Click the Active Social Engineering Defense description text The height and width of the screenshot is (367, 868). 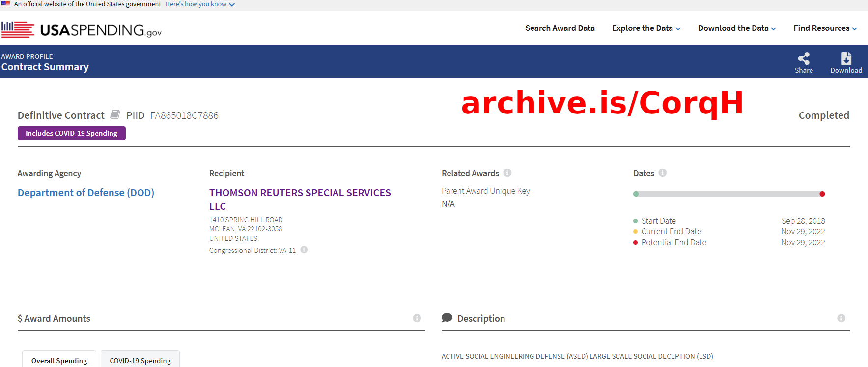pos(577,356)
